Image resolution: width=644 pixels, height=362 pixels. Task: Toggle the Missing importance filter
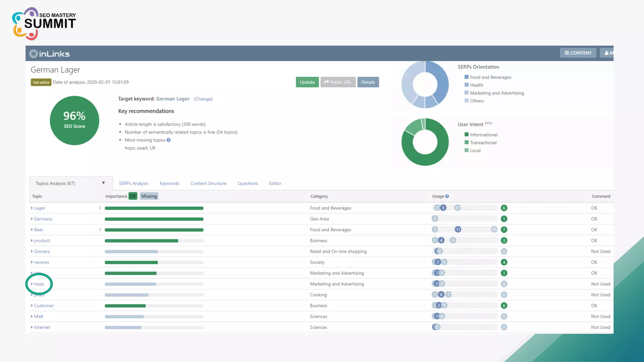coord(149,196)
